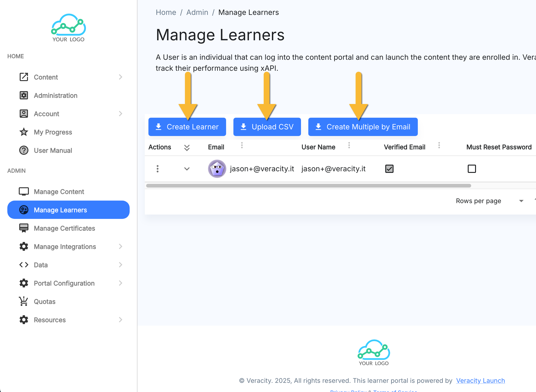Expand all rows with double chevron
The image size is (536, 392).
click(x=187, y=148)
